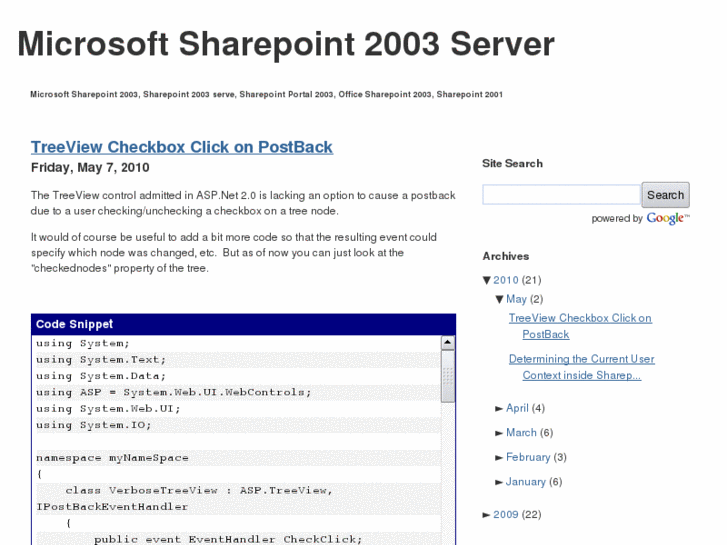The height and width of the screenshot is (545, 727).
Task: Click the code line 'using System.Text;'
Action: pyautogui.click(x=101, y=360)
